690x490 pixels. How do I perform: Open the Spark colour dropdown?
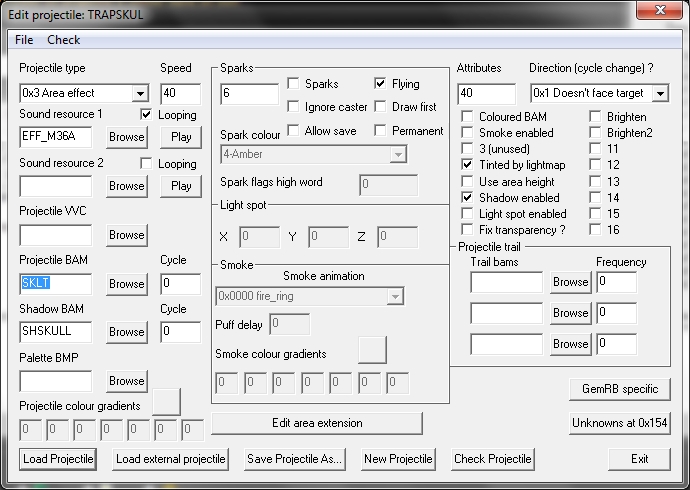point(398,154)
